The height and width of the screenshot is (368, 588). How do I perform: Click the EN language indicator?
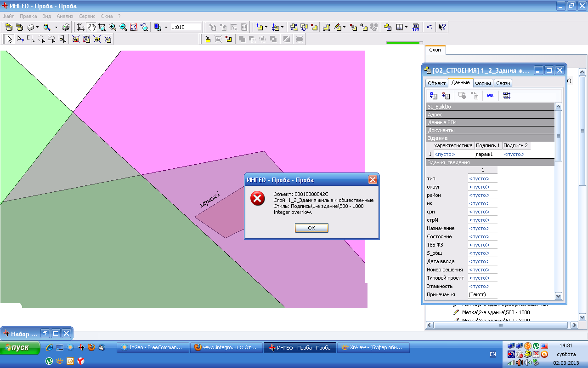click(x=493, y=354)
